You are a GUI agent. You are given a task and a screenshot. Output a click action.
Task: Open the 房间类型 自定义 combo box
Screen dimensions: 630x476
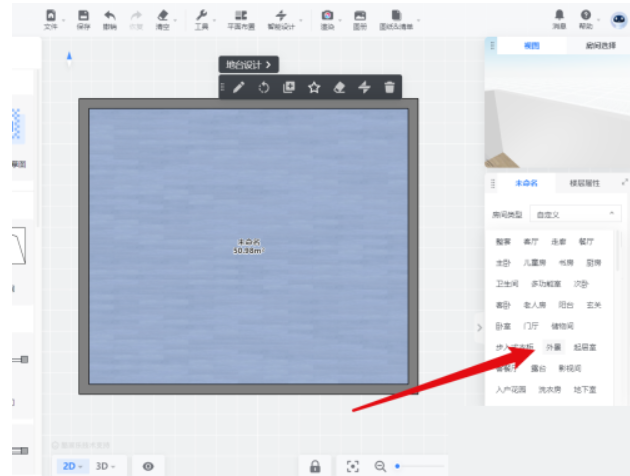575,214
